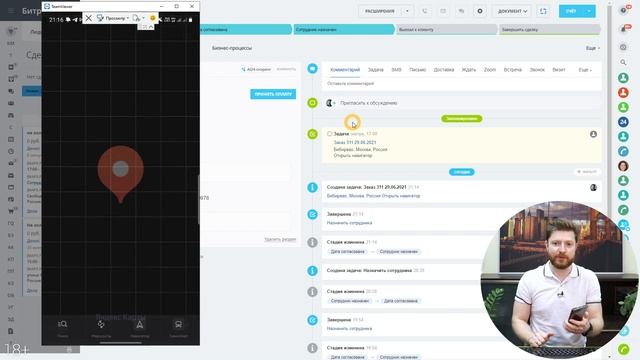
Task: Click the phone call icon in deal header
Action: [424, 11]
